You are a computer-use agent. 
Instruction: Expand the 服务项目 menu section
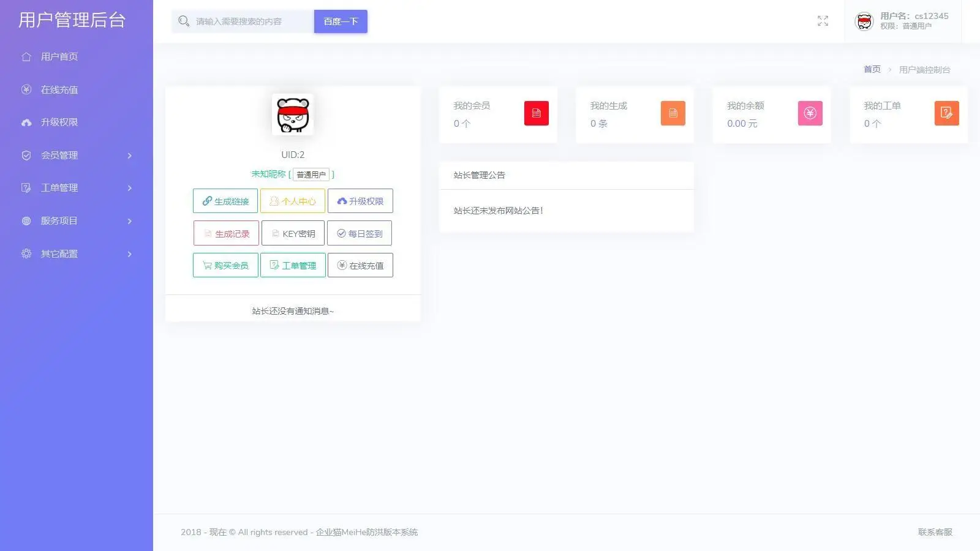coord(59,220)
